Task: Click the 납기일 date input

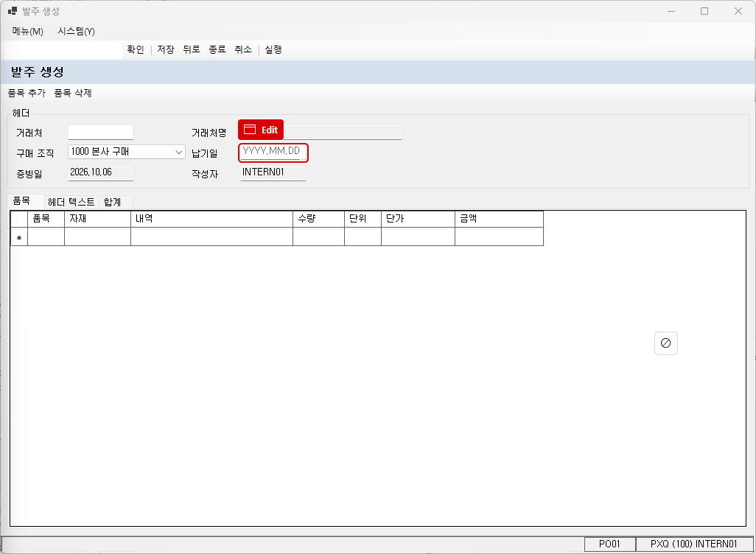Action: point(273,152)
